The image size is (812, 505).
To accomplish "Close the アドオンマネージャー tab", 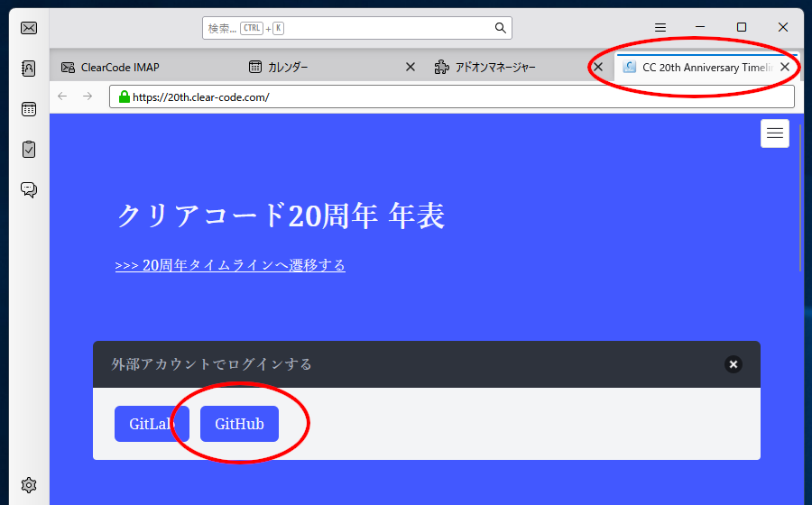I will tap(598, 67).
